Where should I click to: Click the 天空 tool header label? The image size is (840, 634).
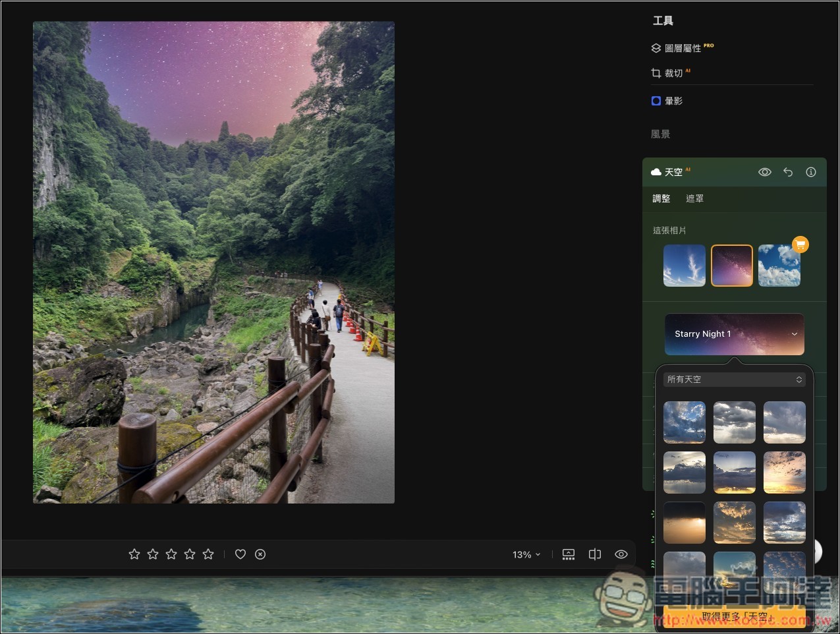(673, 172)
